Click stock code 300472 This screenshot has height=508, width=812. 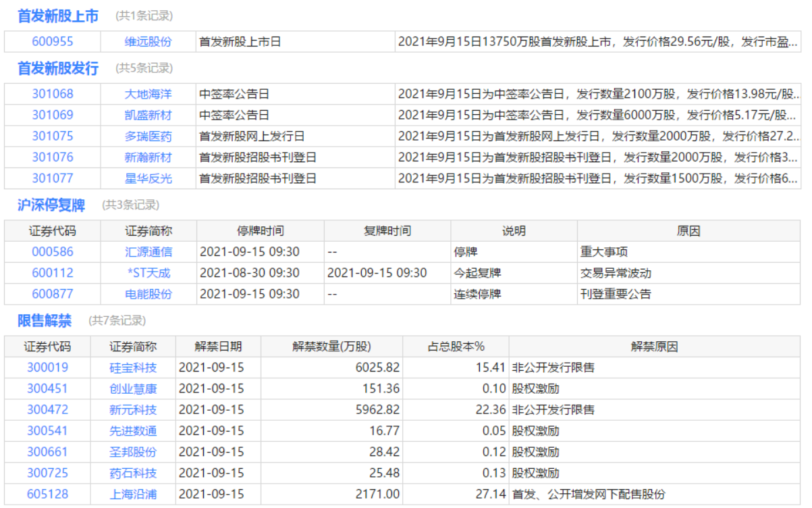coord(47,409)
